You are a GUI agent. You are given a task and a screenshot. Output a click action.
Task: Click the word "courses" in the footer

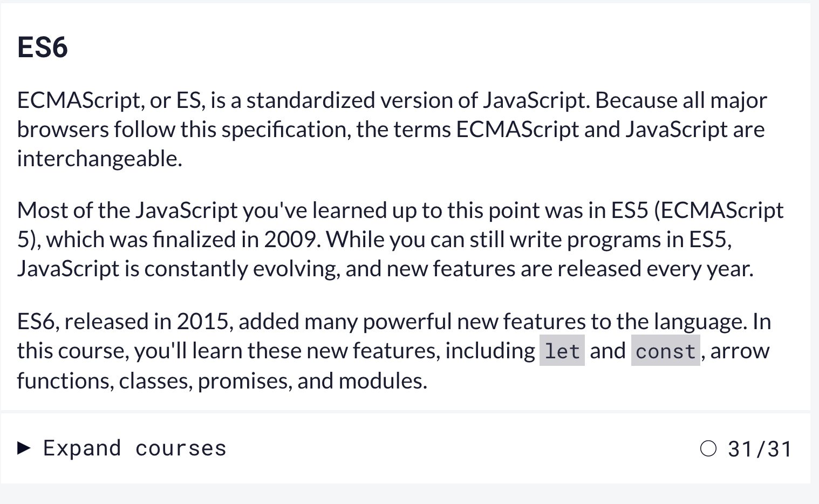pyautogui.click(x=181, y=448)
